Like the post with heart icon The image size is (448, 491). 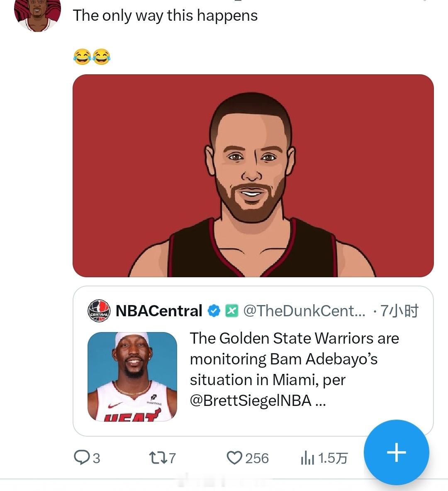point(234,457)
